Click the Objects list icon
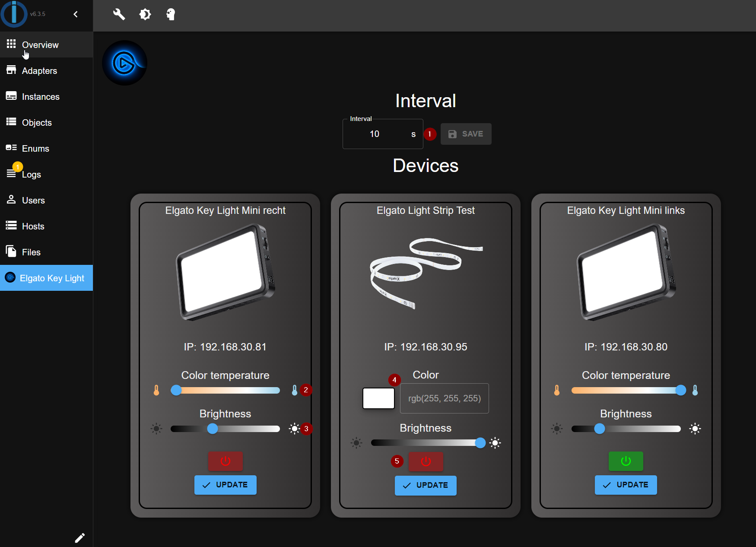756x547 pixels. 11,121
